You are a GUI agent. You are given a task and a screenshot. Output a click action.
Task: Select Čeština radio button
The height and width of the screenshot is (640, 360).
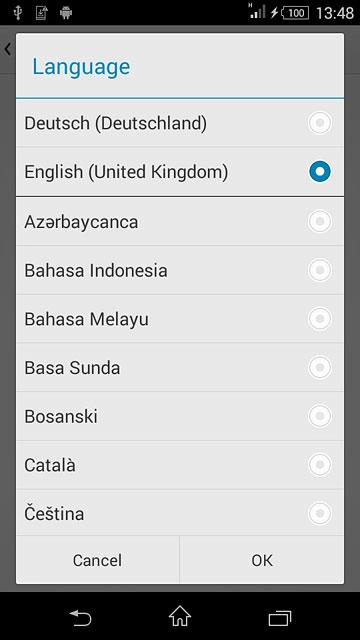(x=320, y=513)
